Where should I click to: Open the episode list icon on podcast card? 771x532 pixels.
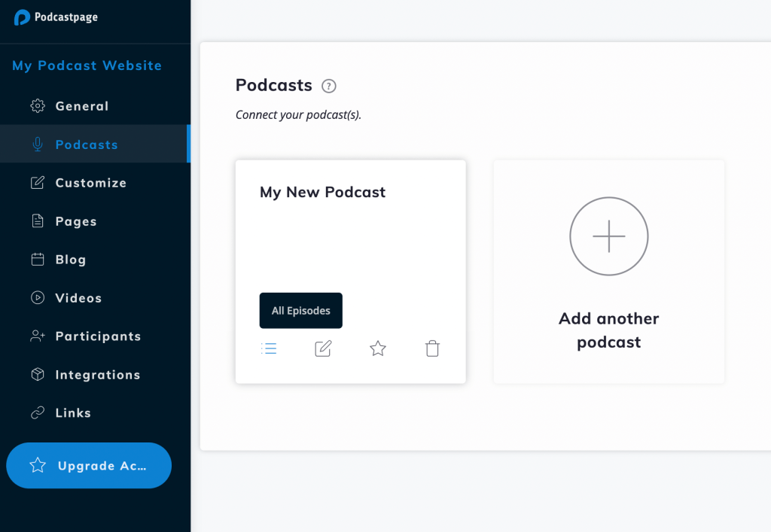(x=269, y=348)
